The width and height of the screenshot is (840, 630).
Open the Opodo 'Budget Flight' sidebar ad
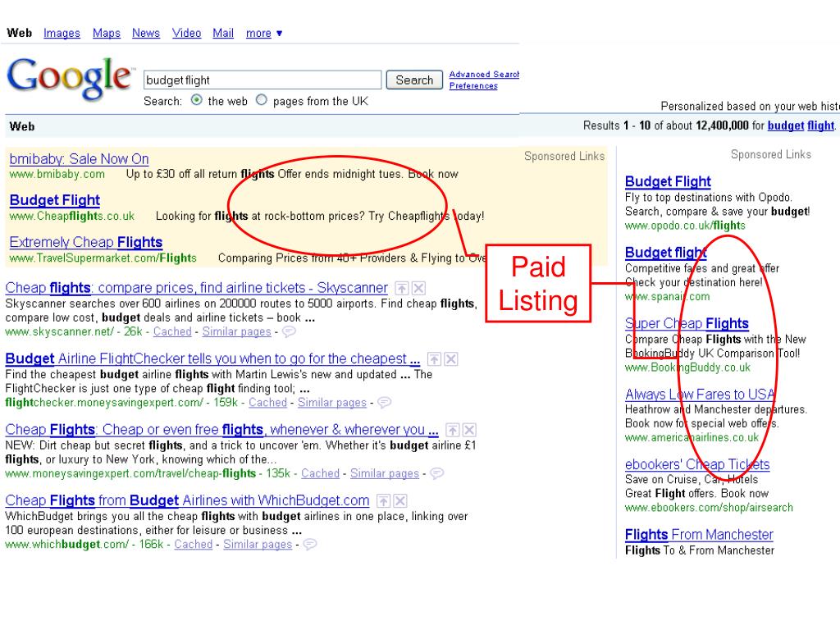668,181
